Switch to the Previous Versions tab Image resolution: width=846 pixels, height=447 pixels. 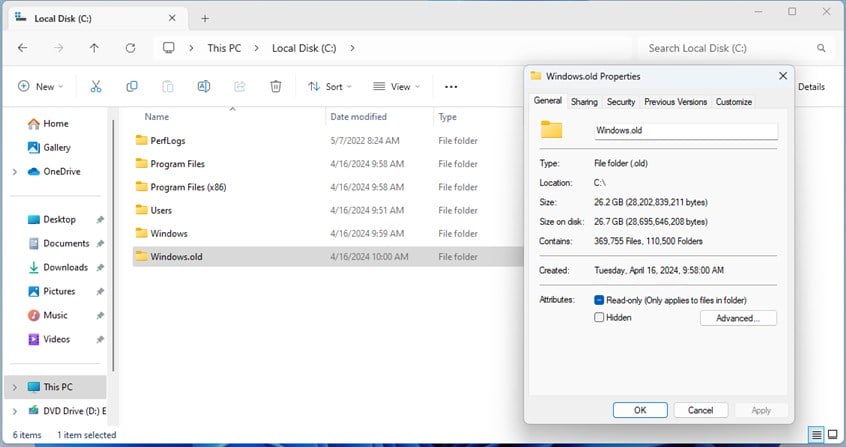coord(676,101)
